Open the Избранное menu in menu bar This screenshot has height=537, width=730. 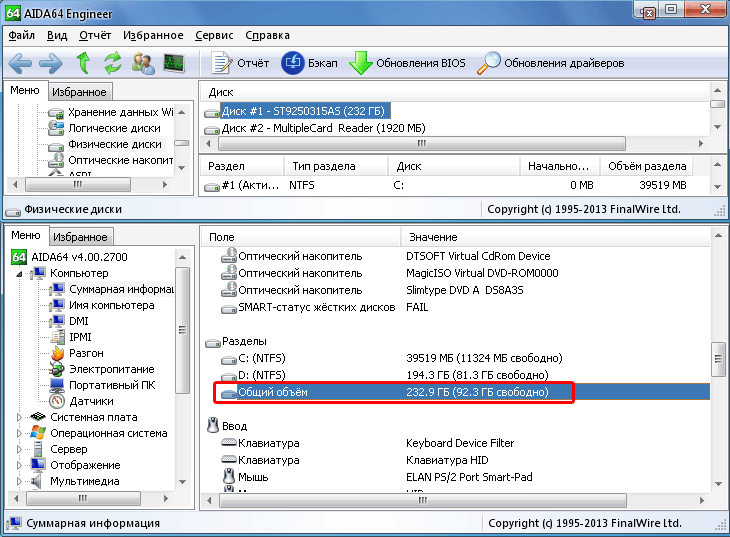(153, 35)
